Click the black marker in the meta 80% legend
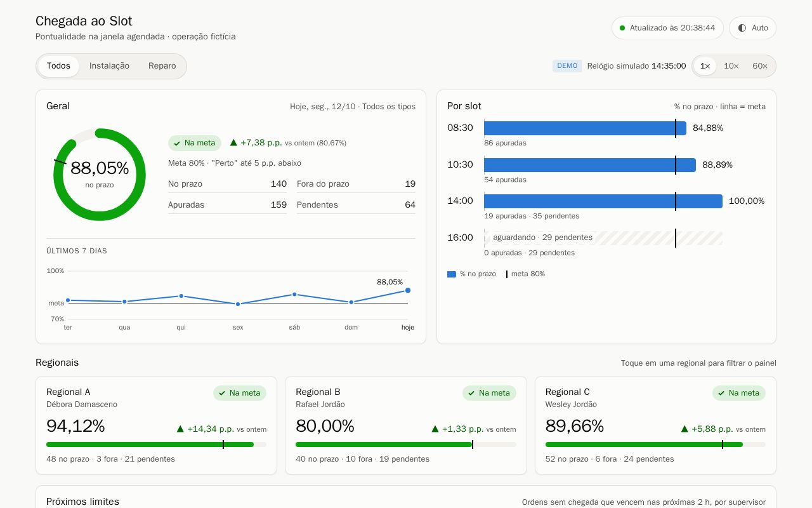812x508 pixels. (x=507, y=274)
